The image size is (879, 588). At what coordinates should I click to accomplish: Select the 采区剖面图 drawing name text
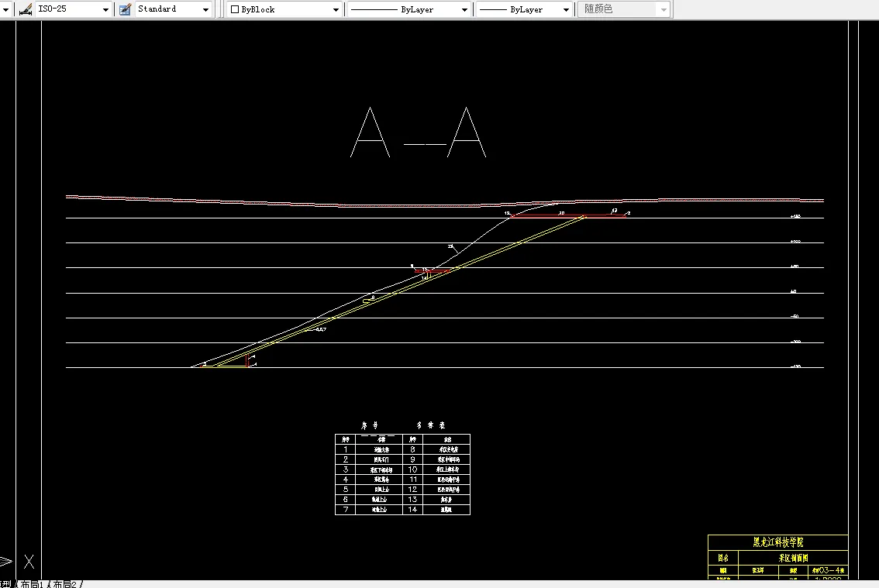[793, 559]
